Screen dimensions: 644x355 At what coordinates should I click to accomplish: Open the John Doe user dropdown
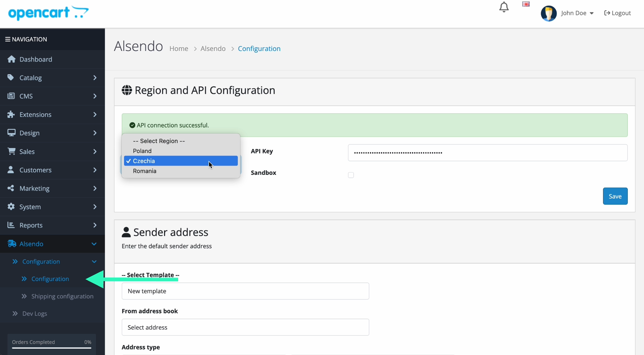pyautogui.click(x=577, y=13)
